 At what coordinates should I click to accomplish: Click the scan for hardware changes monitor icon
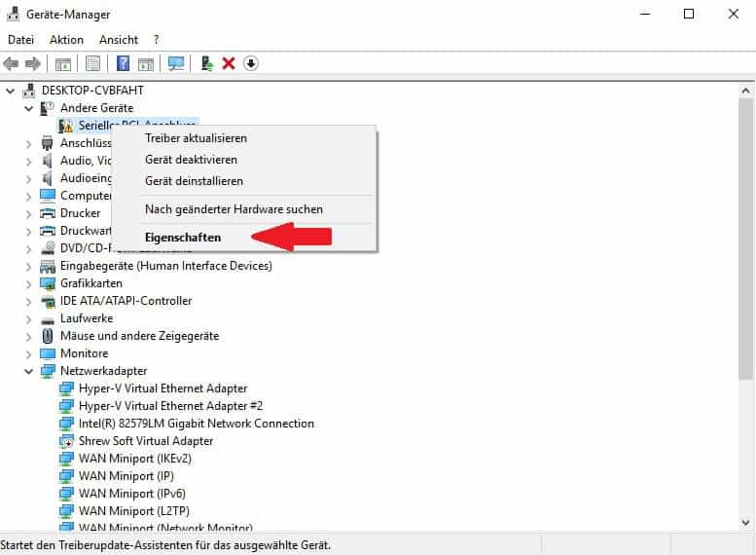pyautogui.click(x=176, y=63)
